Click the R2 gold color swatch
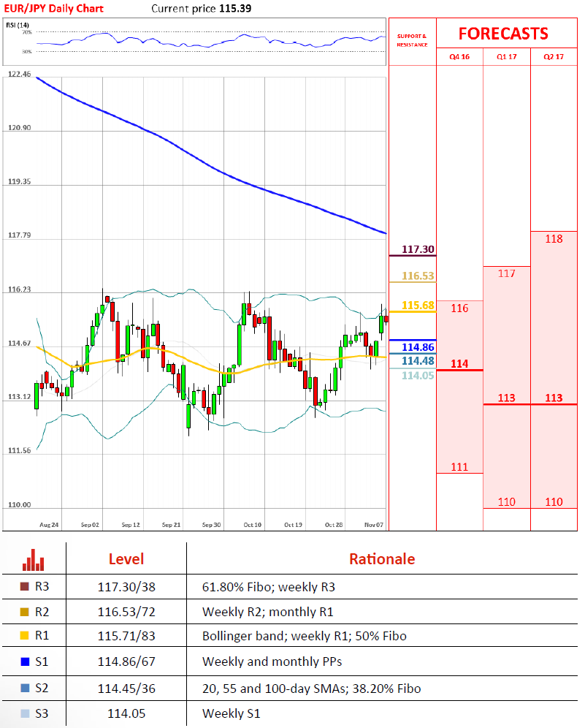The image size is (585, 728). pos(25,612)
